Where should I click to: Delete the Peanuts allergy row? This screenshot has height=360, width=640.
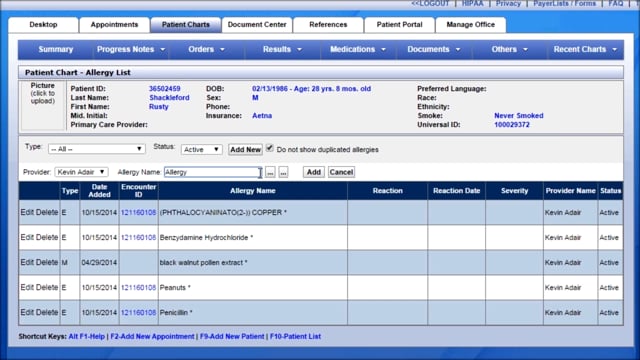[47, 287]
